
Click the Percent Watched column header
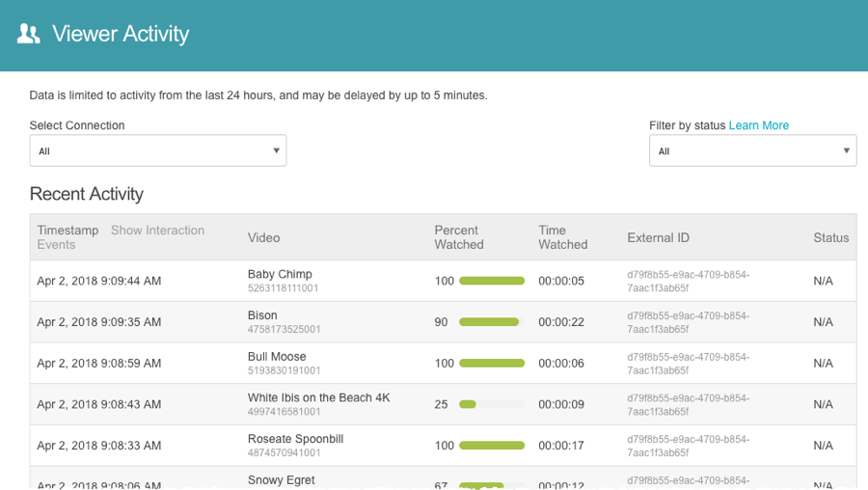click(458, 237)
